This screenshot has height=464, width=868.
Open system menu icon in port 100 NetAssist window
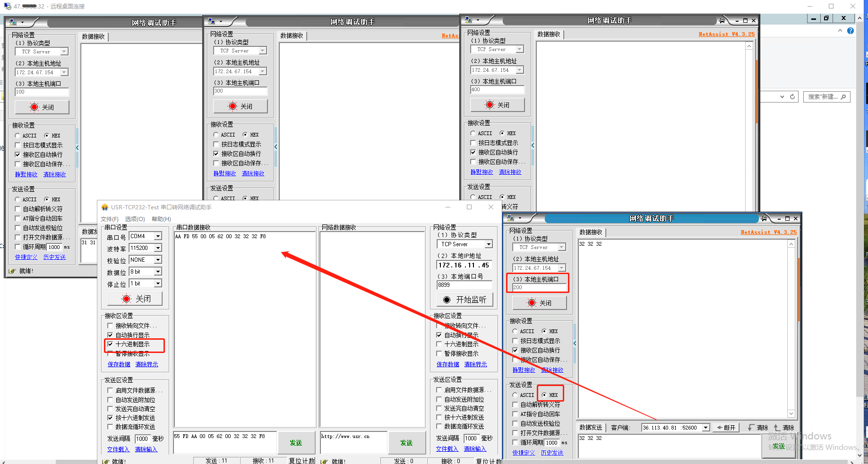(x=13, y=22)
